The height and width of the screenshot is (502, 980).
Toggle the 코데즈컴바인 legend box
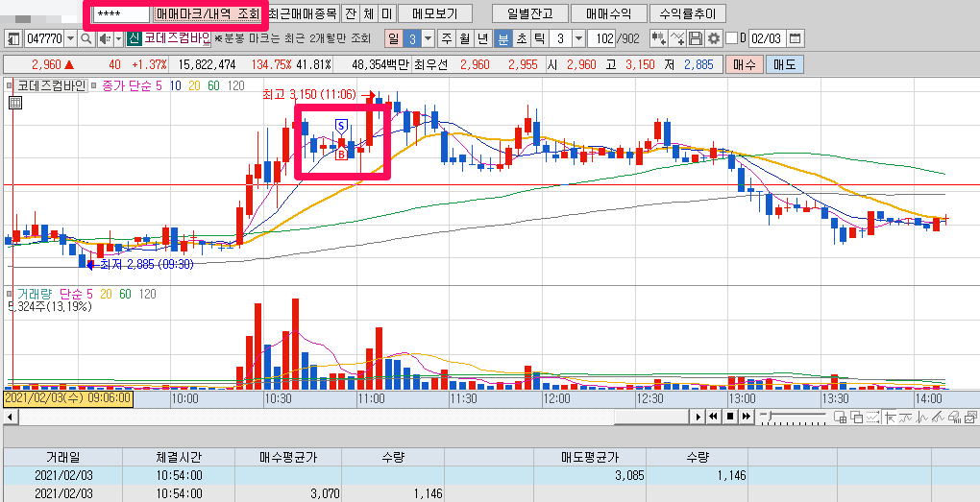pos(51,85)
